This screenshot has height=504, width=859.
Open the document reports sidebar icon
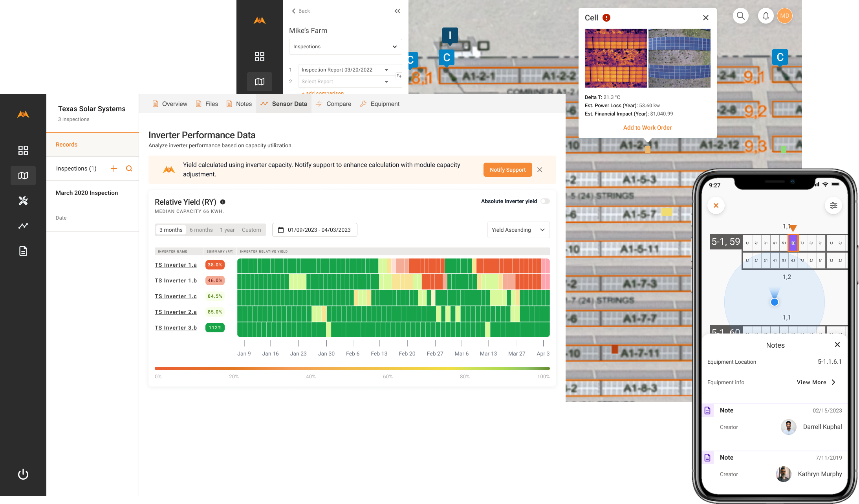pos(23,251)
